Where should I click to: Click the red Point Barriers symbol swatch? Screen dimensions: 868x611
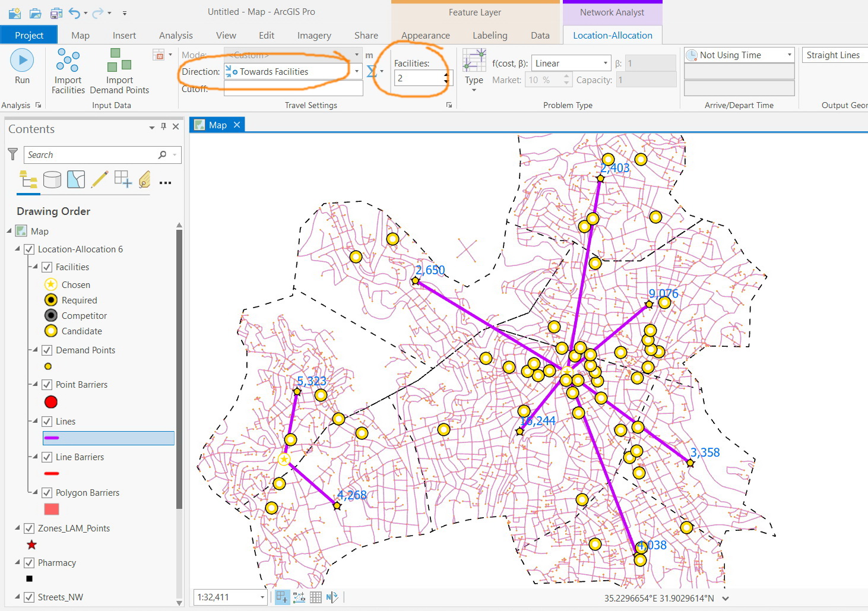pos(51,403)
